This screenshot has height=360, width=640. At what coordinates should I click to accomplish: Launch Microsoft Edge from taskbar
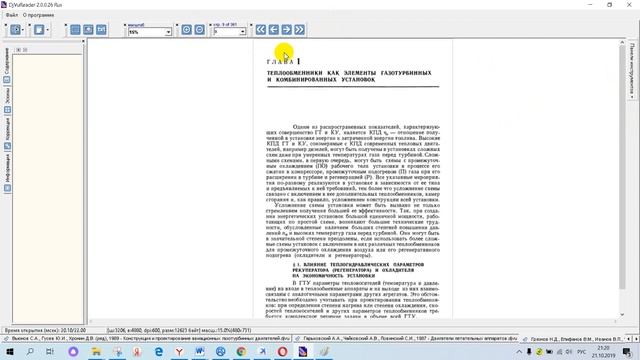click(x=158, y=351)
